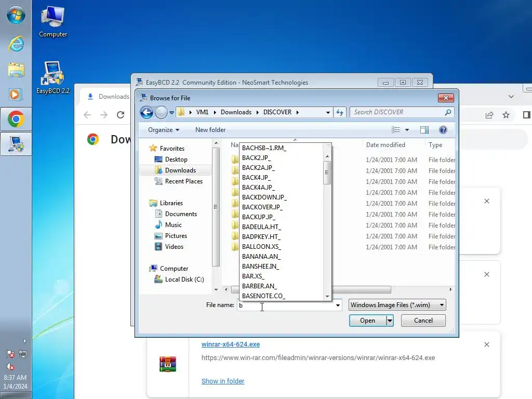Select Recent Places in navigation pane
The height and width of the screenshot is (399, 532).
[183, 181]
